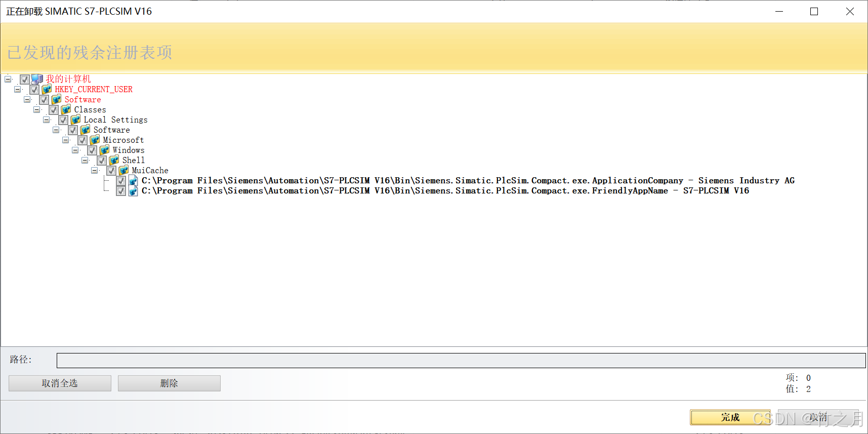
Task: Click inside the 路径 path field
Action: [461, 361]
